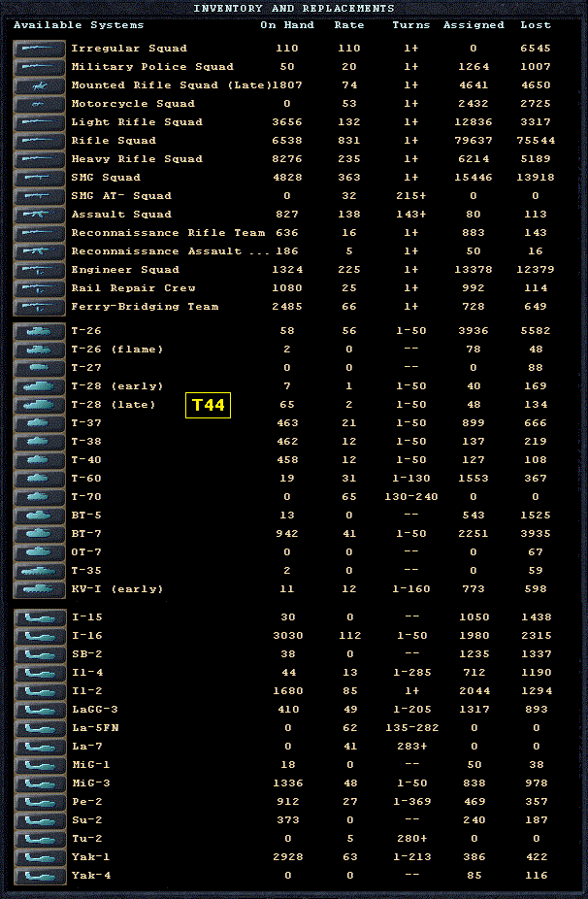Image resolution: width=588 pixels, height=899 pixels.
Task: Click the T-28 (late) row name
Action: click(x=113, y=405)
